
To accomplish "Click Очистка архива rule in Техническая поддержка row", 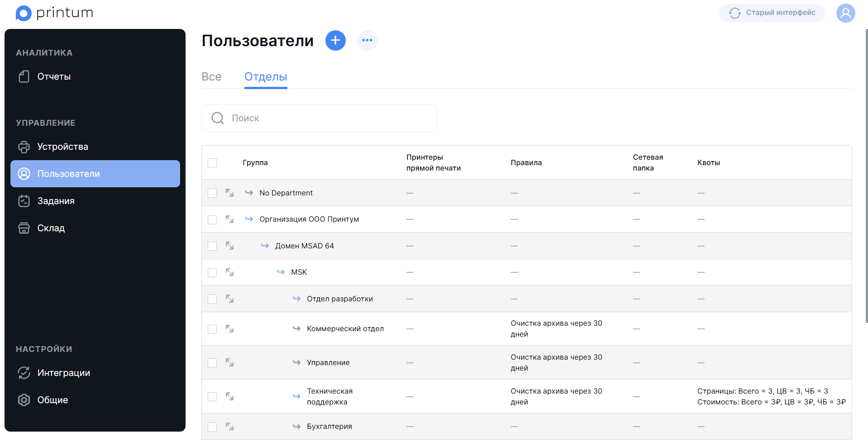I will [557, 397].
